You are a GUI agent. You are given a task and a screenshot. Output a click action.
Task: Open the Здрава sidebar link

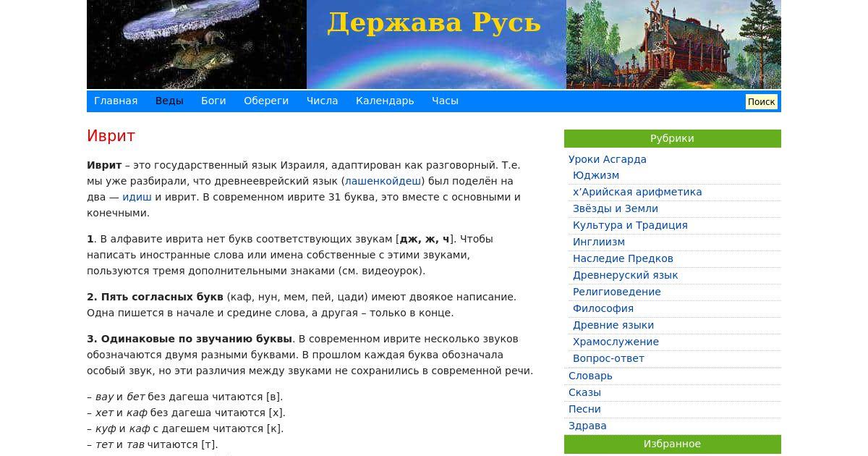[x=587, y=426]
